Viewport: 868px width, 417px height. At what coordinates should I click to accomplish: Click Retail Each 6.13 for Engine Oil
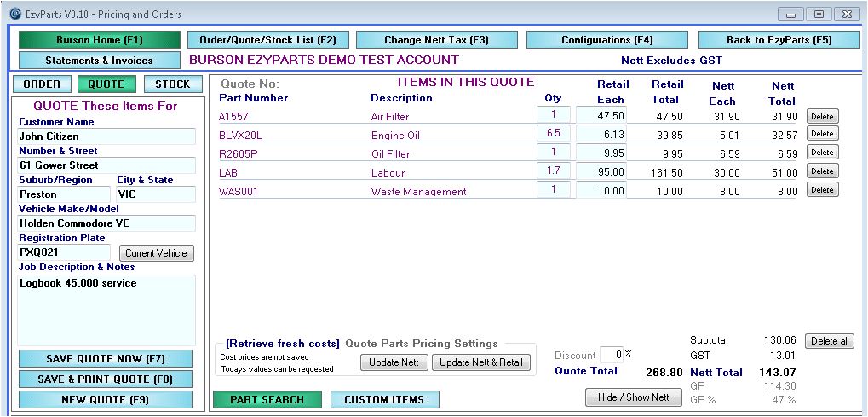[601, 133]
